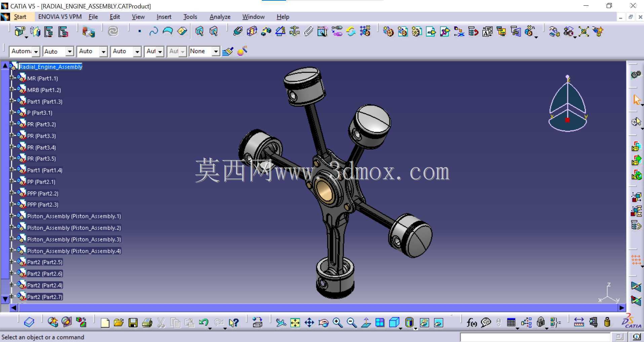644x342 pixels.
Task: Click the horizontal scrollbar right arrow
Action: [x=622, y=308]
